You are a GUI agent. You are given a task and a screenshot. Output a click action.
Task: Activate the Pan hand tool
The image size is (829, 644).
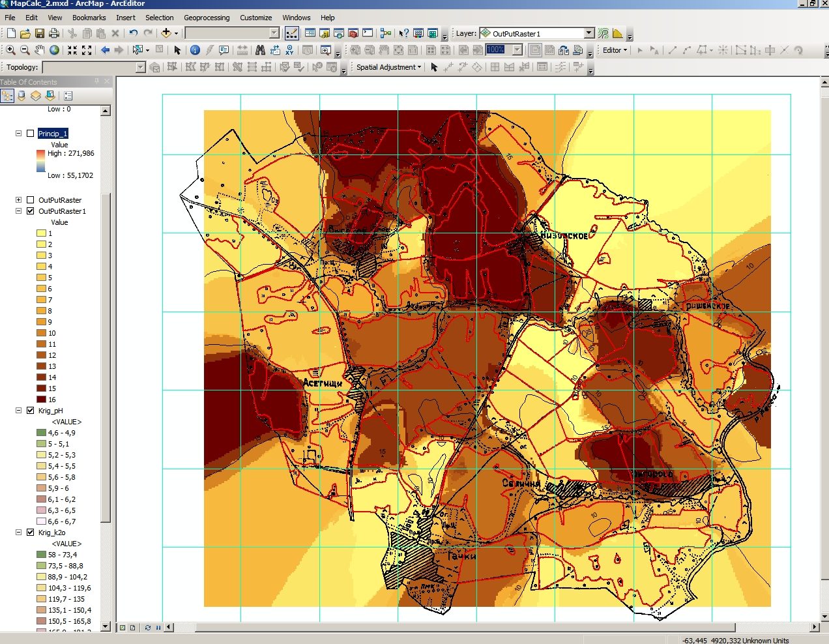tap(40, 50)
